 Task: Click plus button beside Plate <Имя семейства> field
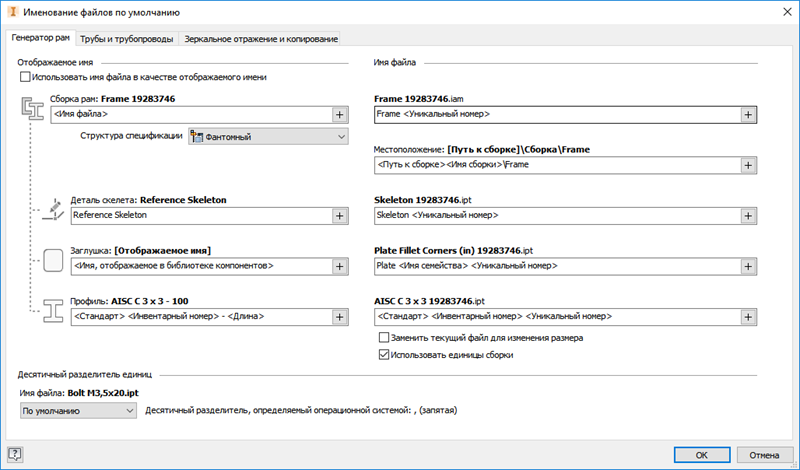click(748, 266)
